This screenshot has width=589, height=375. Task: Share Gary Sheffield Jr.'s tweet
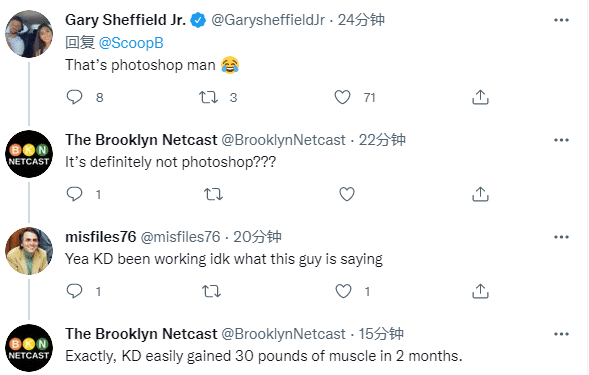pos(480,97)
